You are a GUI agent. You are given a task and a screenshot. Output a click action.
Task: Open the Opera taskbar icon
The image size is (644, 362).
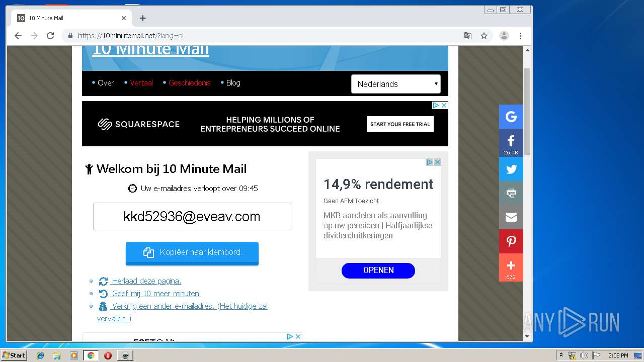click(108, 355)
